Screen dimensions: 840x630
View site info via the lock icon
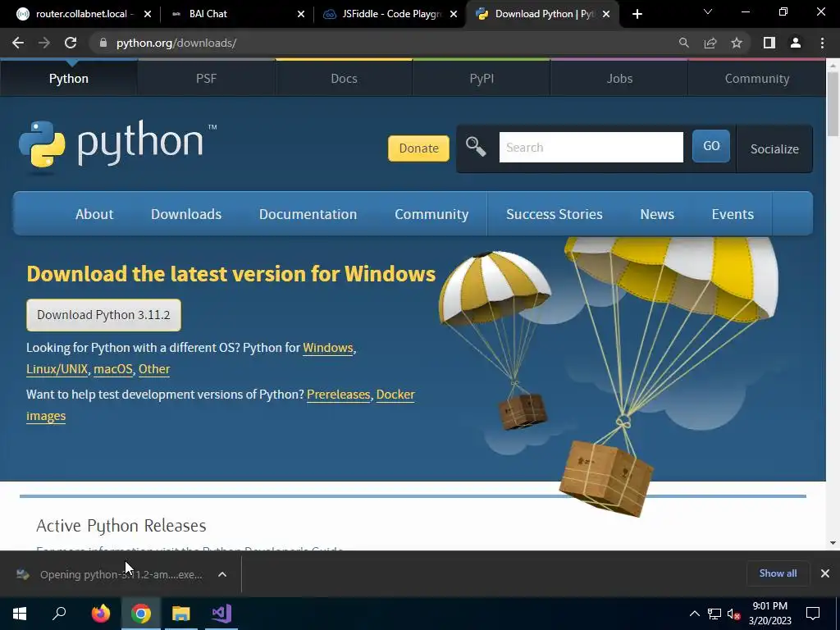[x=103, y=43]
